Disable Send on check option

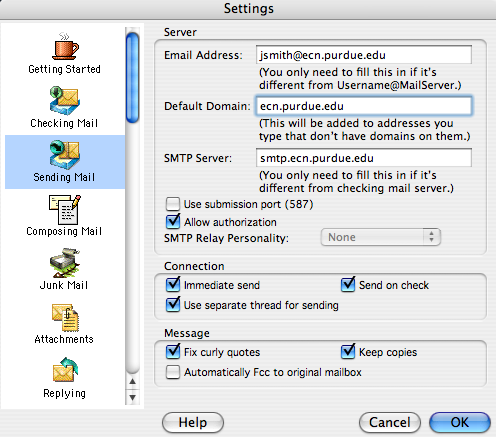[x=348, y=284]
